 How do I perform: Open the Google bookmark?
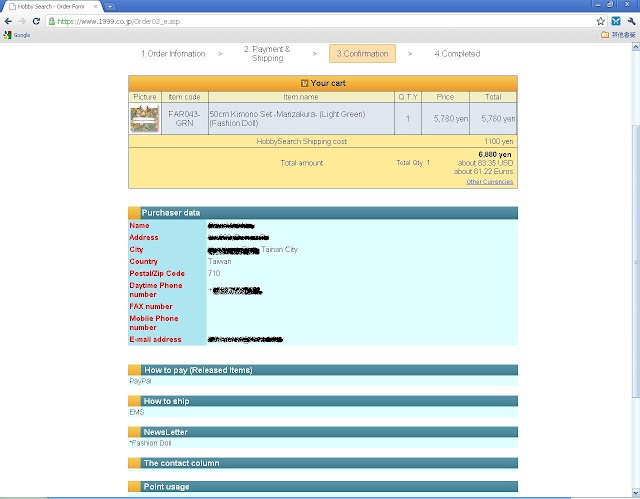pos(17,35)
